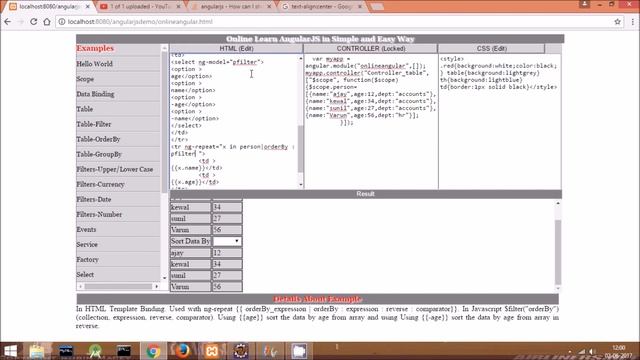Screen dimensions: 640x360
Task: Open a new browser tab
Action: click(x=377, y=7)
